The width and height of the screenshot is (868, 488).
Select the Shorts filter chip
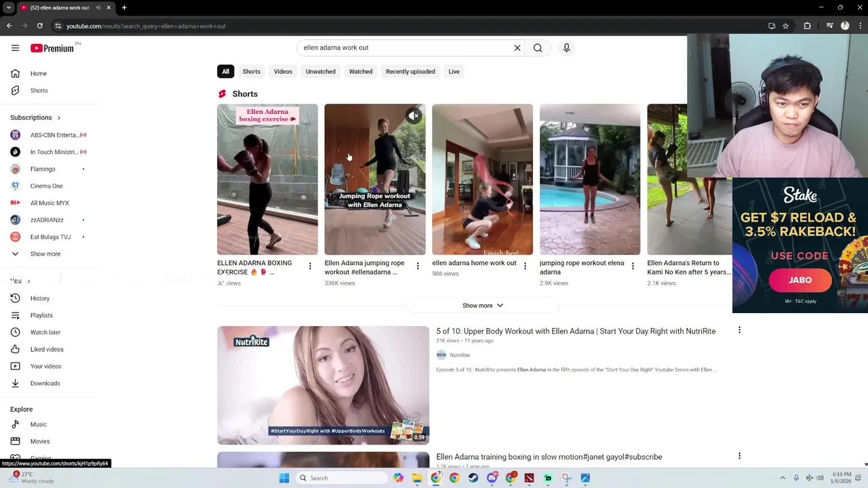252,71
